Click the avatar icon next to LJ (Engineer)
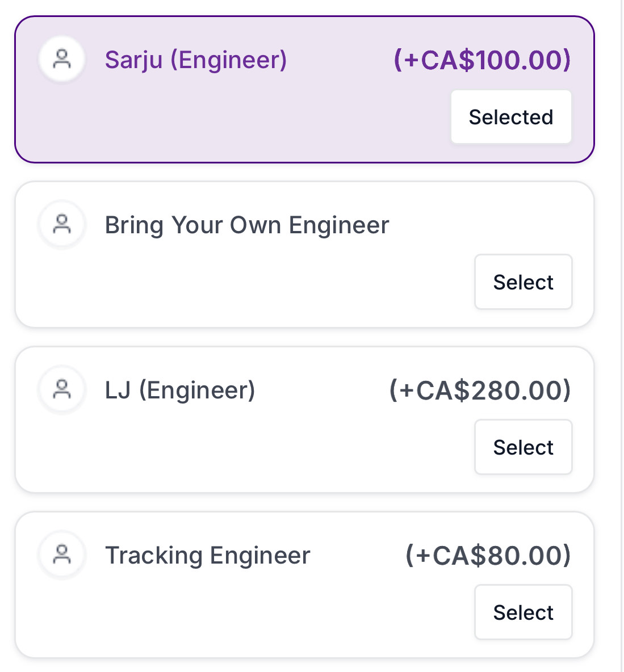This screenshot has height=672, width=624. pyautogui.click(x=62, y=389)
